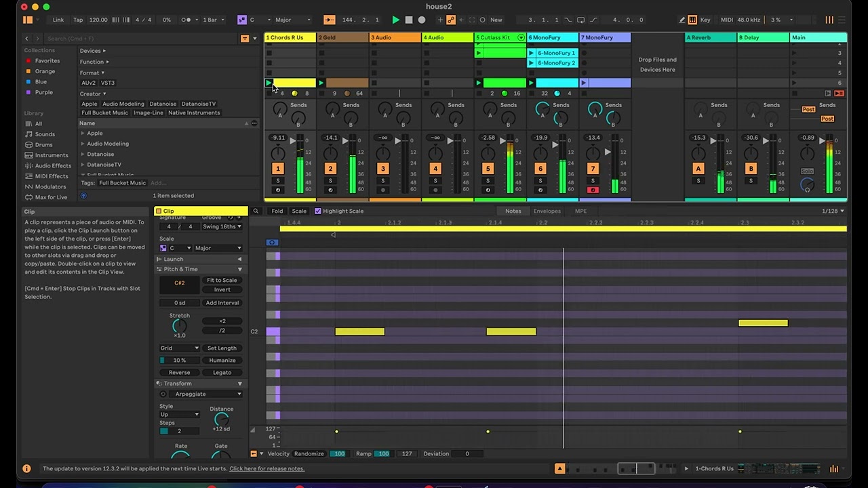Open the release notes link
Viewport: 868px width, 488px height.
tap(267, 468)
